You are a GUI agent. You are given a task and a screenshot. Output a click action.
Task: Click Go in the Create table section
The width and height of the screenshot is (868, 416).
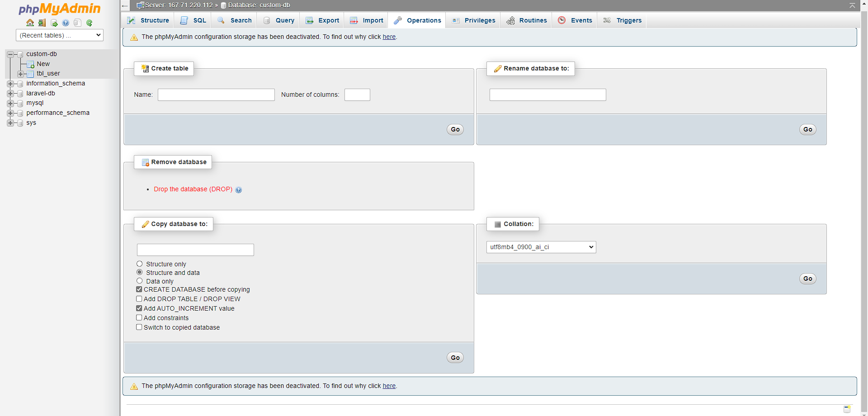pos(455,129)
